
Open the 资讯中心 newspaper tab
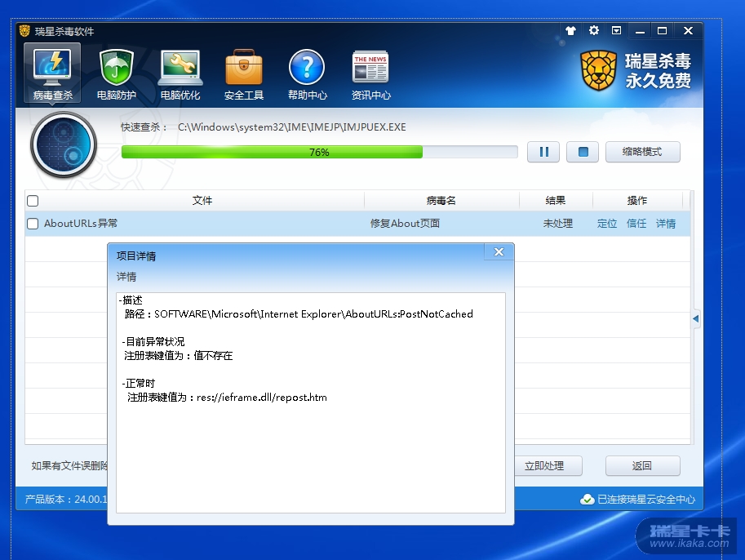[371, 74]
